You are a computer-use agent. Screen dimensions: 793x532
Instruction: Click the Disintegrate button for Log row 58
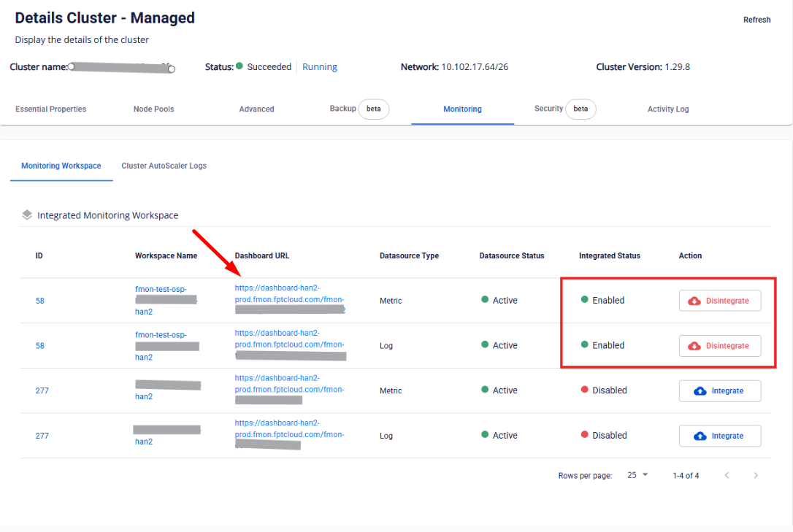pyautogui.click(x=719, y=346)
